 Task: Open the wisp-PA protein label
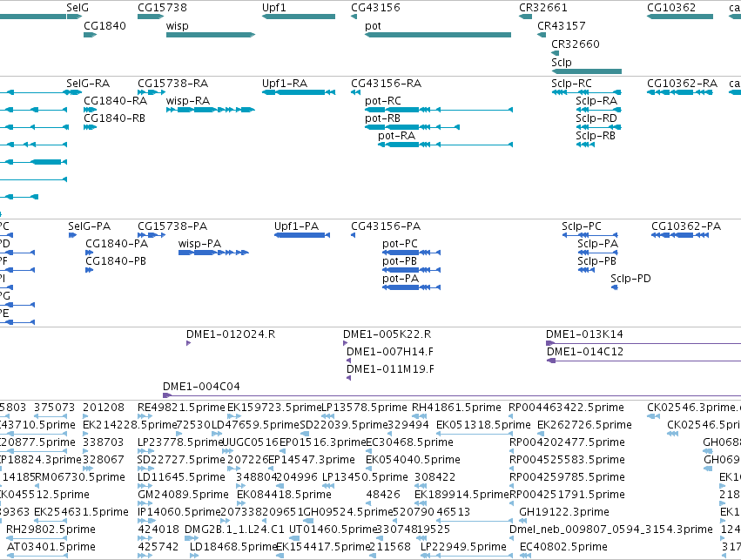[x=199, y=243]
